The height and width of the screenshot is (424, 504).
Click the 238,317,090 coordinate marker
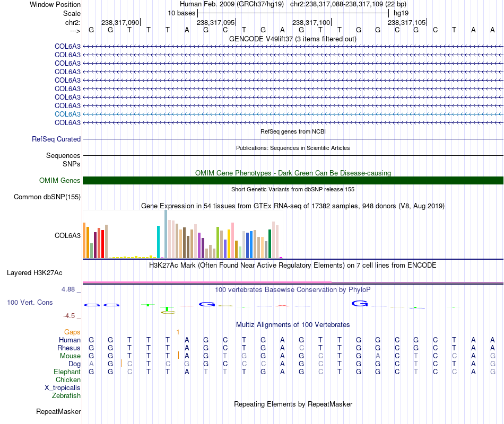click(120, 22)
